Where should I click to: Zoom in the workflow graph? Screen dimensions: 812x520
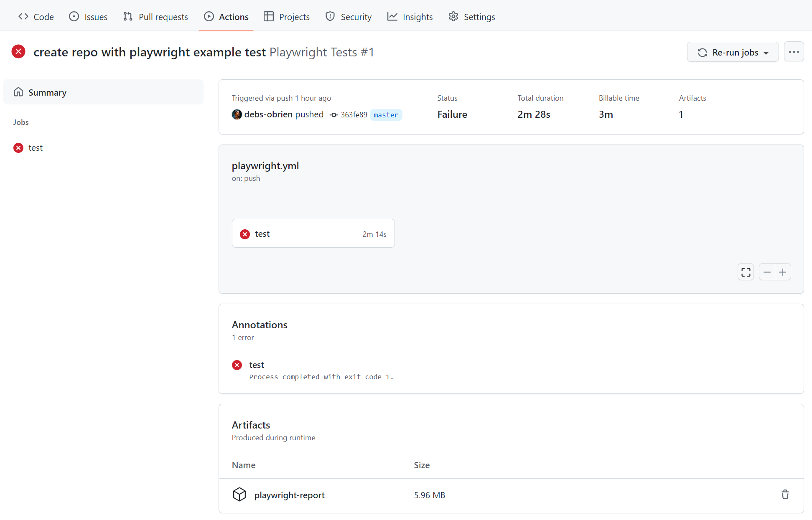(x=783, y=272)
